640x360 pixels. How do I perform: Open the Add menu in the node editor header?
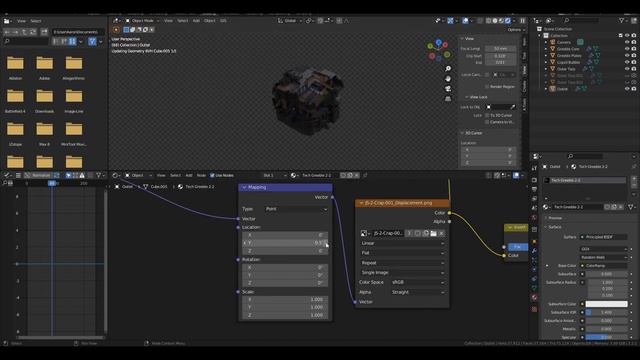189,176
